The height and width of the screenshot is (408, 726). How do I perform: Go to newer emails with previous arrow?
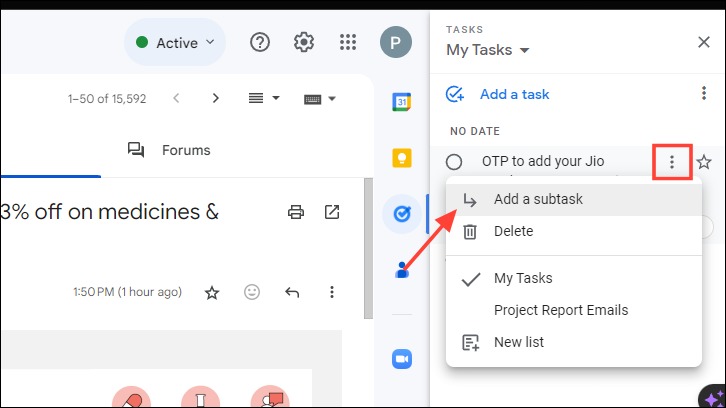click(x=176, y=98)
